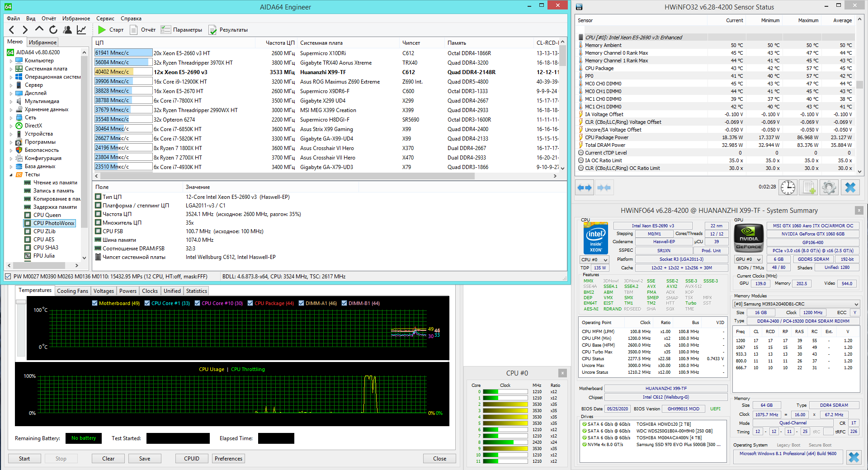The width and height of the screenshot is (868, 470).
Task: Expand the Мультимедиа tree node
Action: 11,101
